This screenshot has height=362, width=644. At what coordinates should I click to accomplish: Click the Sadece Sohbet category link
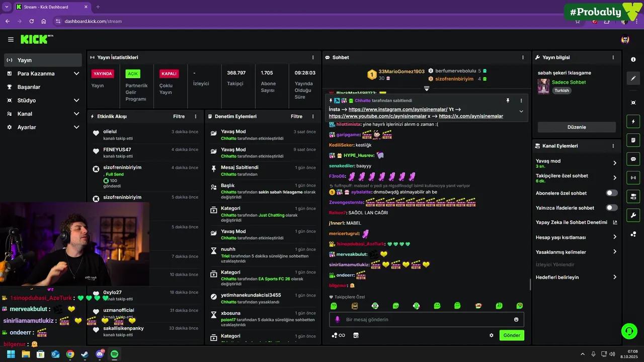(x=569, y=82)
